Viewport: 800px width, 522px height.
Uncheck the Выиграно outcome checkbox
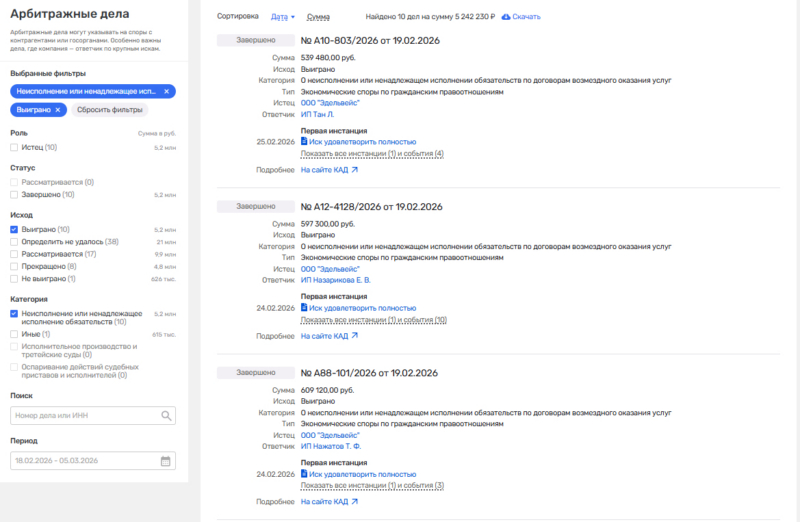coord(14,229)
